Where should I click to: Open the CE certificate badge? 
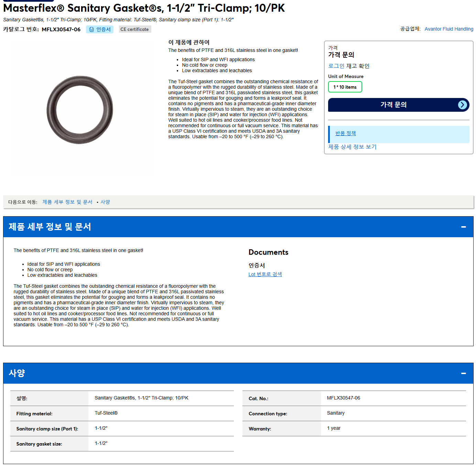tap(135, 29)
